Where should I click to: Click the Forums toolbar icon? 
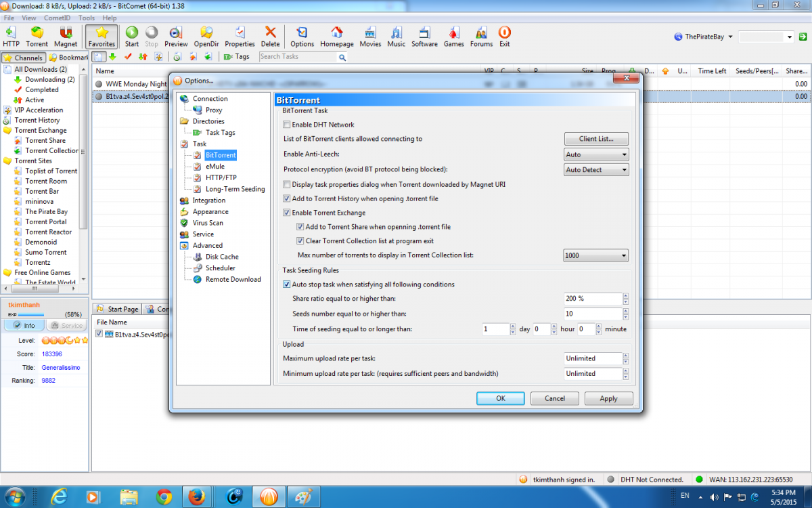tap(481, 33)
